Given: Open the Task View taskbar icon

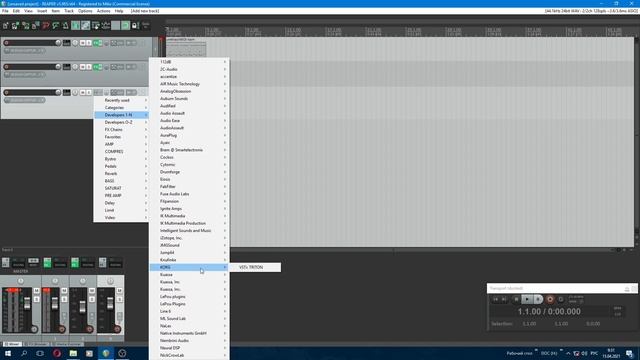Looking at the screenshot, I should coord(40,353).
